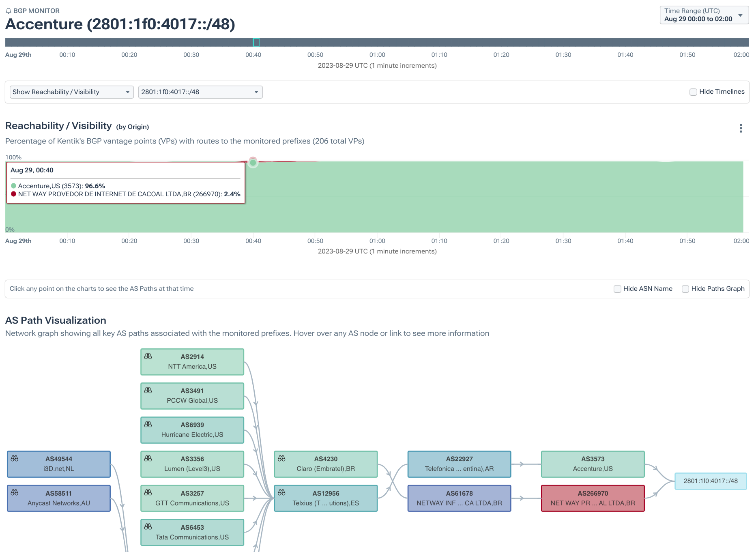Select the Anycast Networks AS58511 node

click(59, 498)
